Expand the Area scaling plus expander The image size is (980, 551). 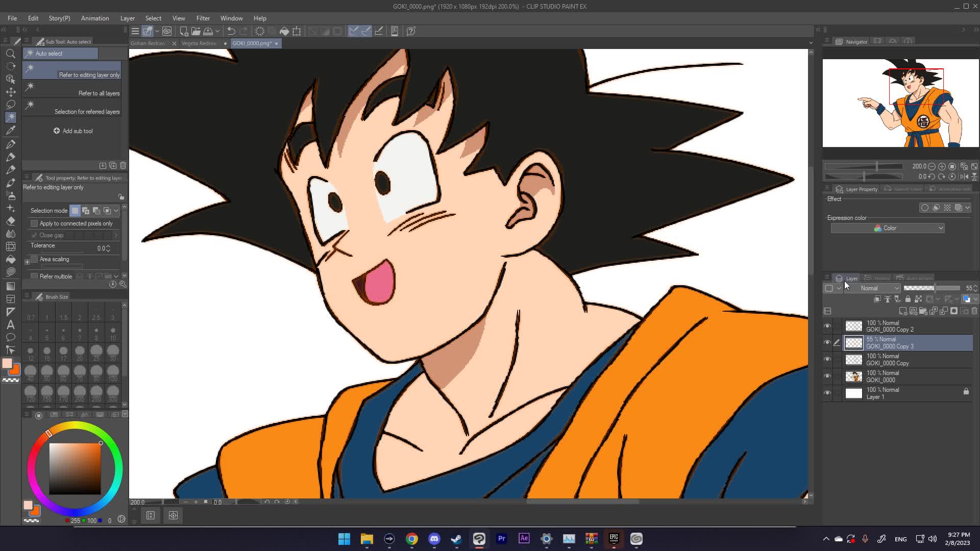[27, 262]
